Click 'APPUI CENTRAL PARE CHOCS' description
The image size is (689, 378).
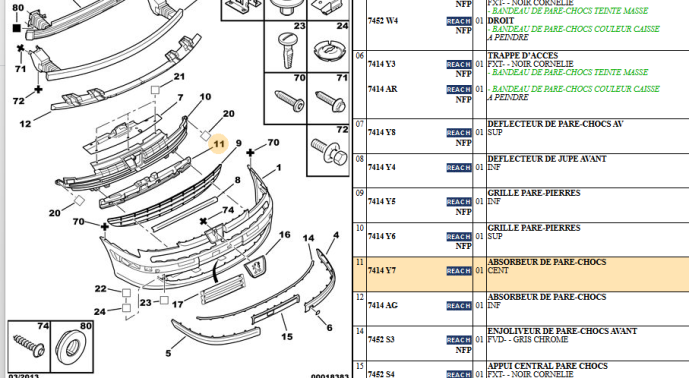[x=548, y=366]
